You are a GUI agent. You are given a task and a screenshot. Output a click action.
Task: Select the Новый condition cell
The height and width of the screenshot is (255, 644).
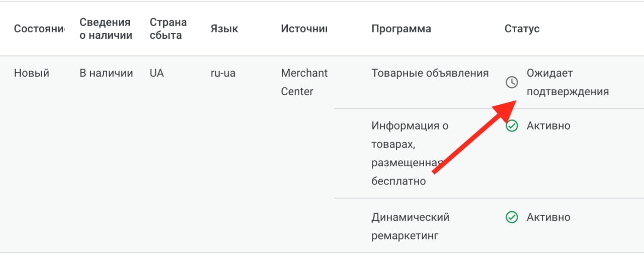[x=31, y=73]
